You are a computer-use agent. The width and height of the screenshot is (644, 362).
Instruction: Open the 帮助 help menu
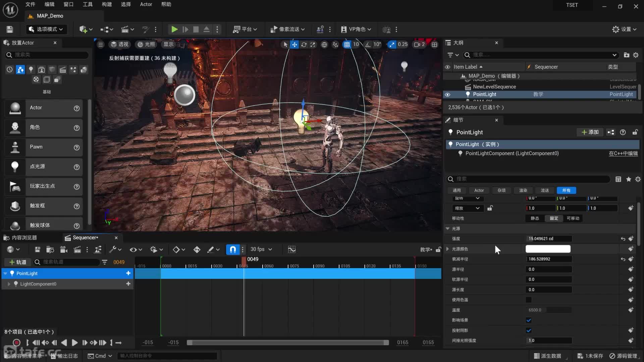coord(166,4)
